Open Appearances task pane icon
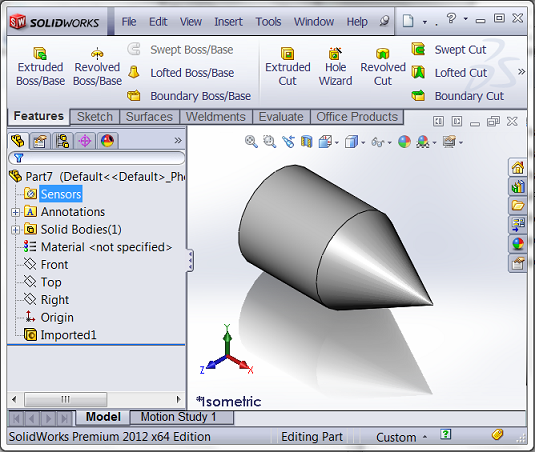The width and height of the screenshot is (535, 452). [518, 244]
